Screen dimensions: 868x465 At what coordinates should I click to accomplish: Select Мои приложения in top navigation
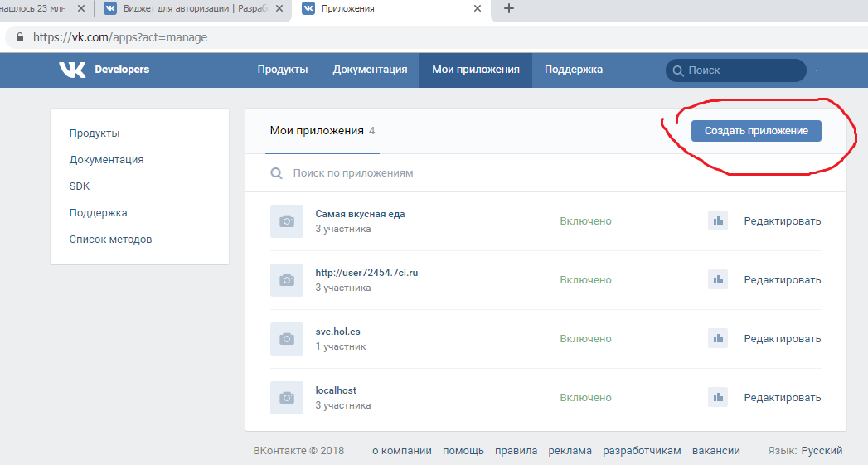point(476,70)
